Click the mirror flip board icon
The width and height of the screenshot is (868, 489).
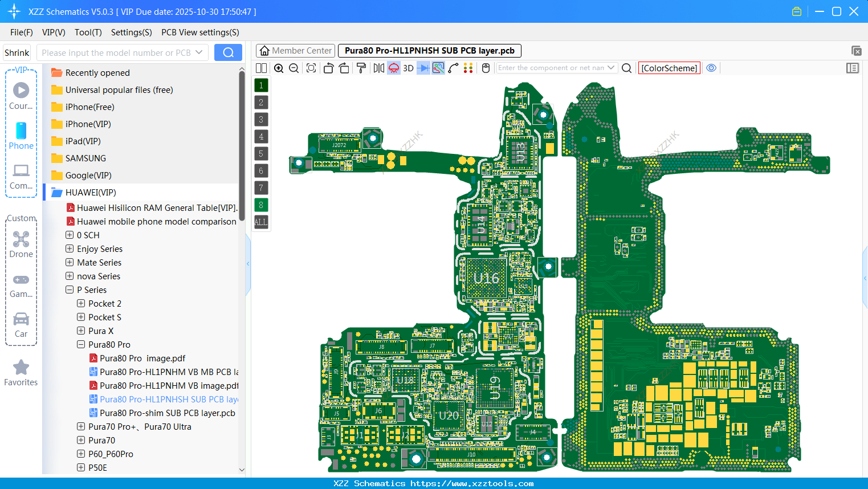(x=378, y=68)
